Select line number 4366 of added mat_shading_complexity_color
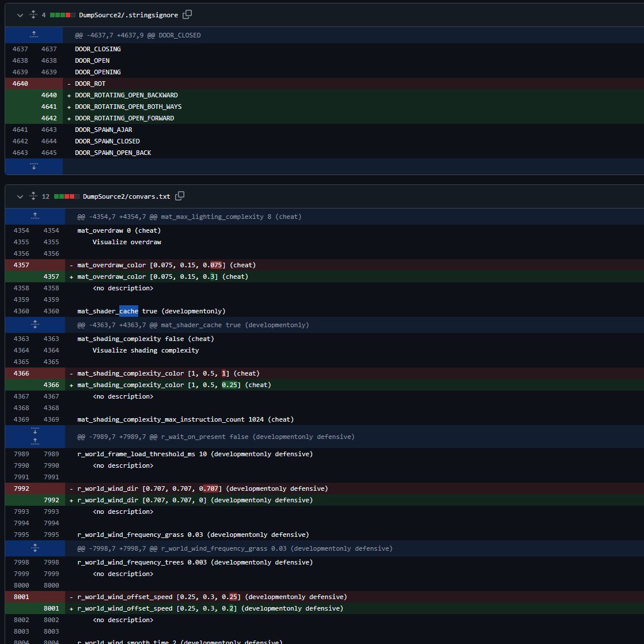Image resolution: width=644 pixels, height=644 pixels. (x=51, y=385)
